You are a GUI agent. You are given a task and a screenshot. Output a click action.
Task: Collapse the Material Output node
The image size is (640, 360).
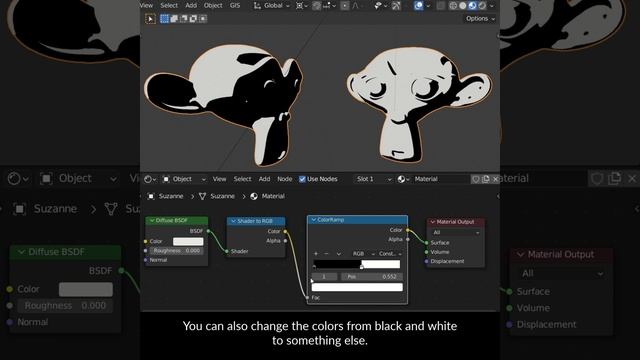pos(433,222)
